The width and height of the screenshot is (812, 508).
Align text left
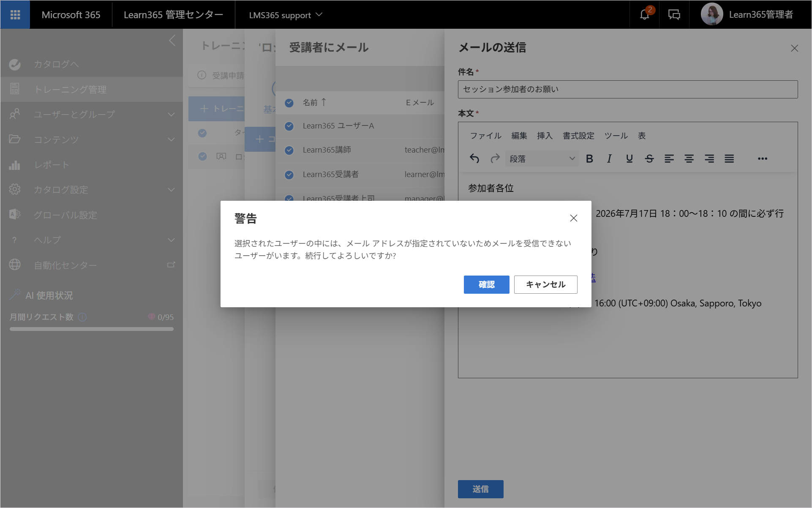pyautogui.click(x=669, y=158)
